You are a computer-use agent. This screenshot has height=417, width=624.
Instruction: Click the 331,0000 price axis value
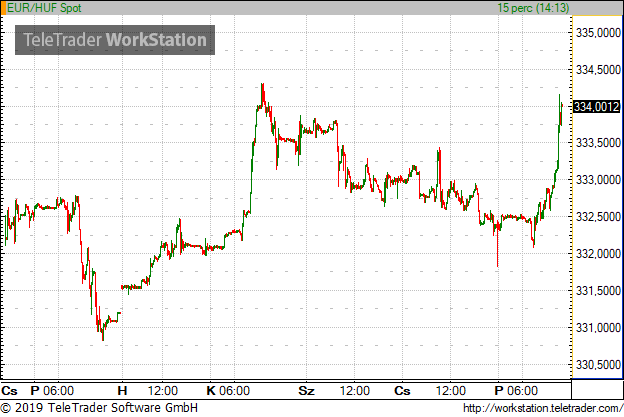[x=599, y=328]
